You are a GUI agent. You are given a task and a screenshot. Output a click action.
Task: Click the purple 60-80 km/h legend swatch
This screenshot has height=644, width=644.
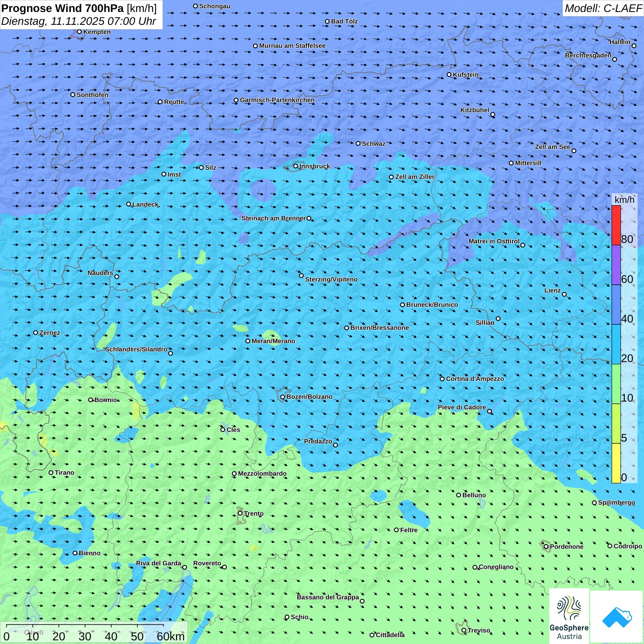[616, 265]
